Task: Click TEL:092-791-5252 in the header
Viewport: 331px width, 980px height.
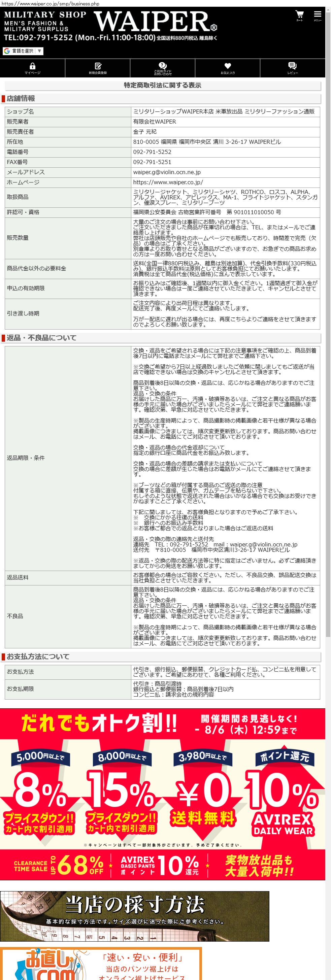Action: click(x=38, y=38)
